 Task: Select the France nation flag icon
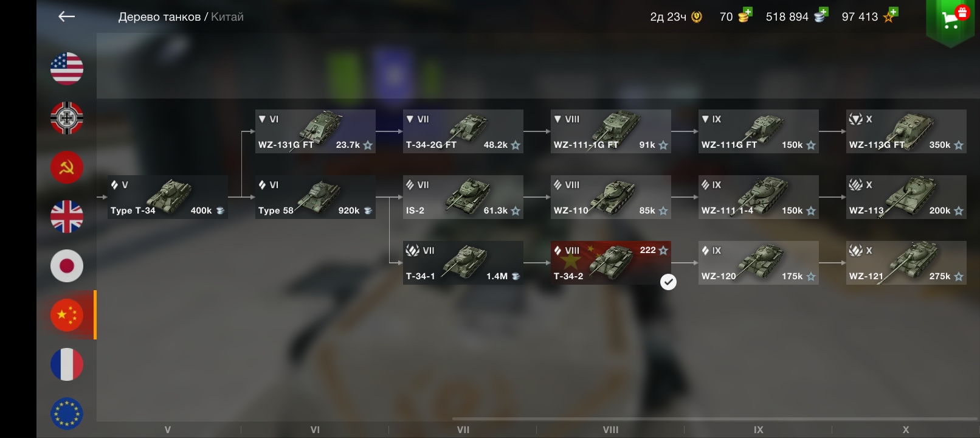(x=67, y=364)
